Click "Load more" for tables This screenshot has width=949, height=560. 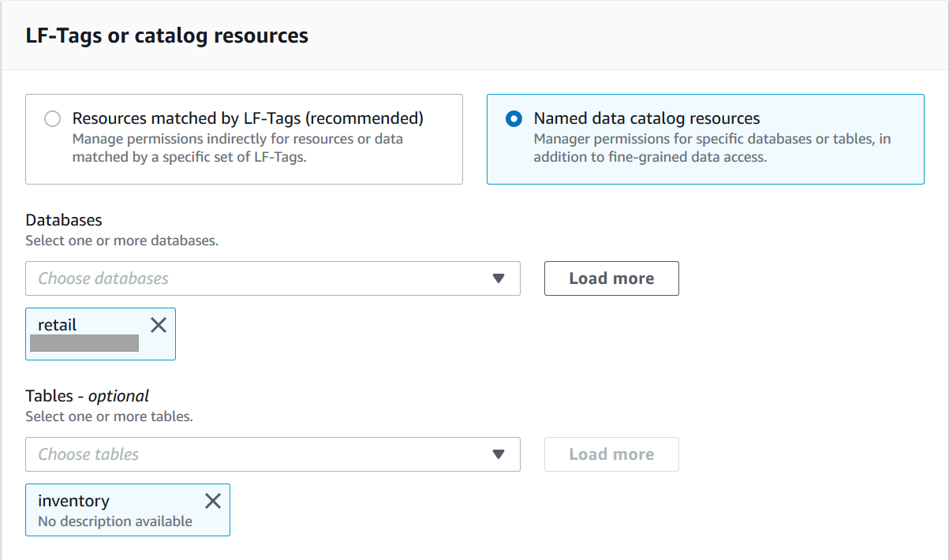tap(611, 454)
